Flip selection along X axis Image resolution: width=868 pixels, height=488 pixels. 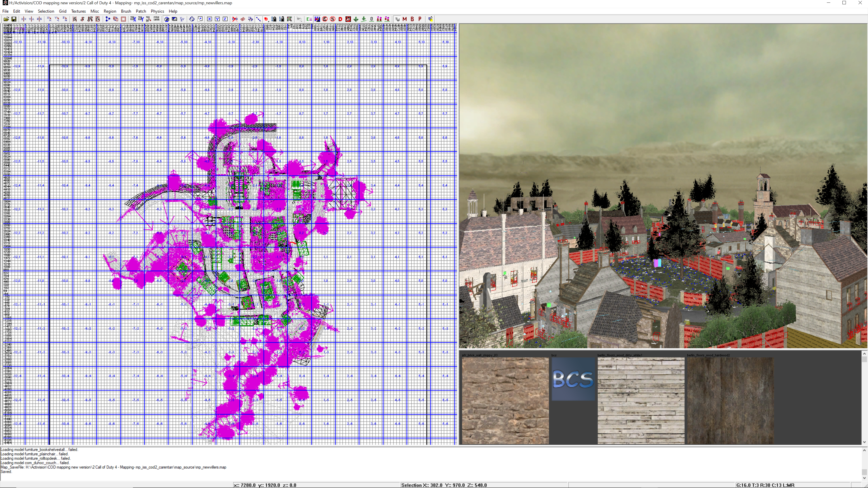pyautogui.click(x=24, y=19)
